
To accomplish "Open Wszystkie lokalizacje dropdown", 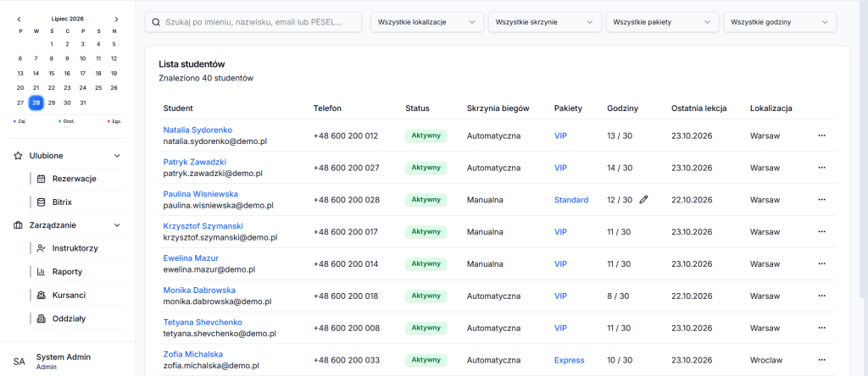I will coord(427,22).
